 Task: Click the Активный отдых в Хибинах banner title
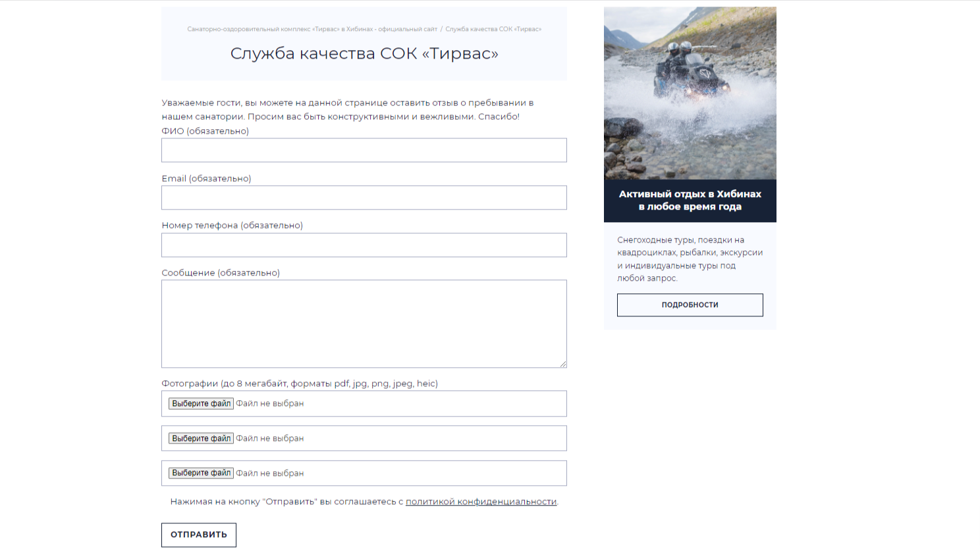point(690,200)
